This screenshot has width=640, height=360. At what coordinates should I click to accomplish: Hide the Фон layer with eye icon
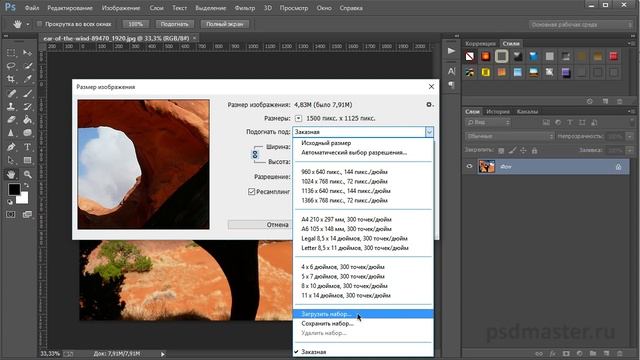click(469, 167)
